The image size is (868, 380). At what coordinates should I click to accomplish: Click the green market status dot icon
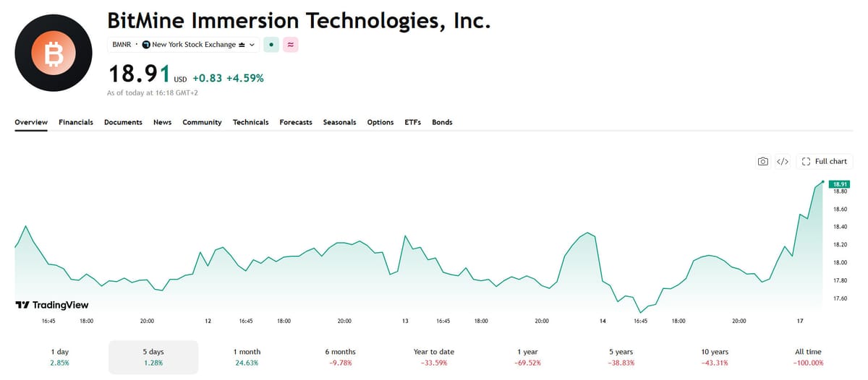tap(271, 45)
